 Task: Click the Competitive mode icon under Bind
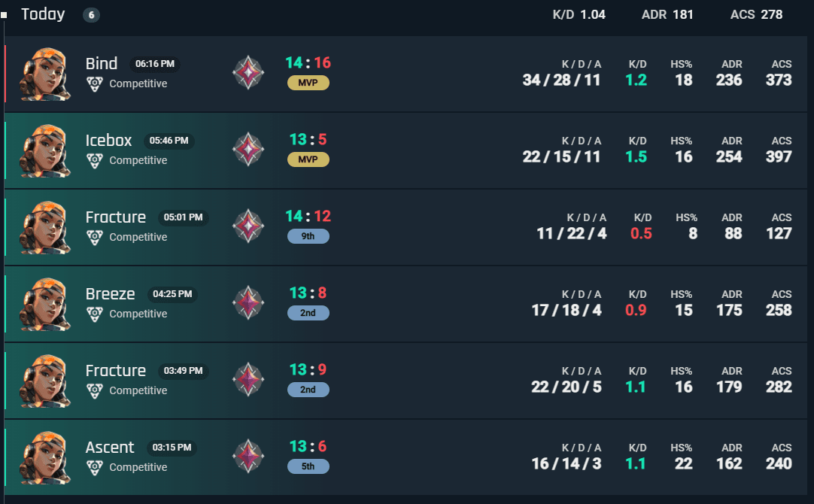point(95,84)
